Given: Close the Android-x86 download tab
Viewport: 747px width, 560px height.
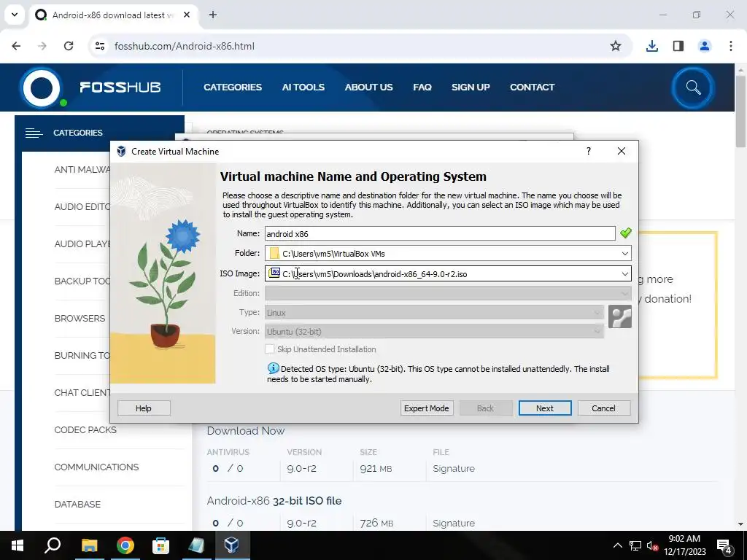Looking at the screenshot, I should click(187, 15).
